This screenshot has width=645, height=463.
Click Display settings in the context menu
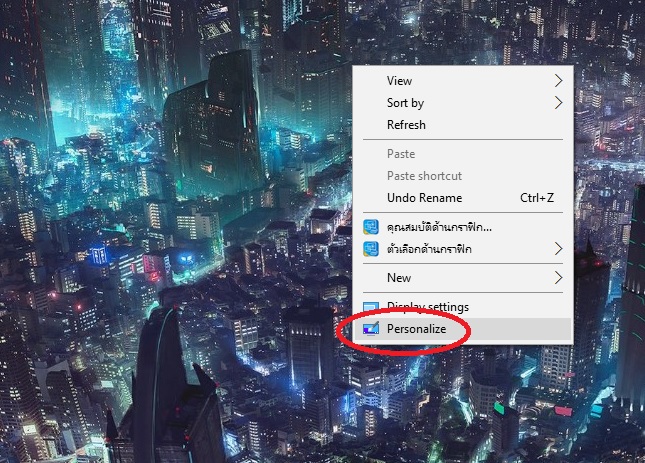click(x=463, y=307)
